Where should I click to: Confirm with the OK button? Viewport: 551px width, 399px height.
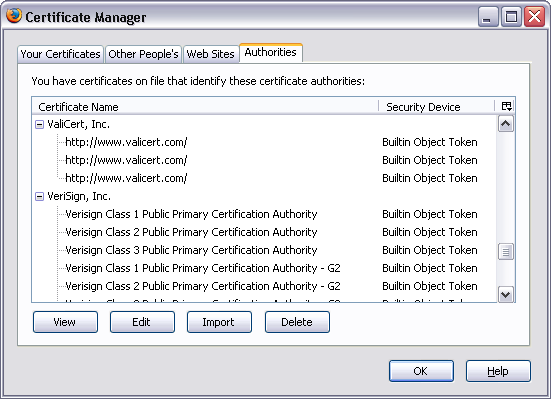[421, 371]
